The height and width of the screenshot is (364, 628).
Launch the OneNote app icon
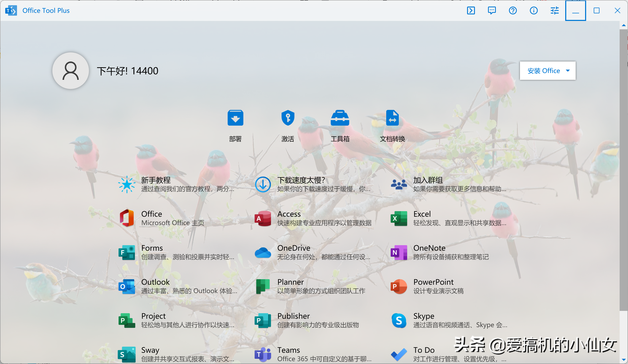click(x=399, y=252)
